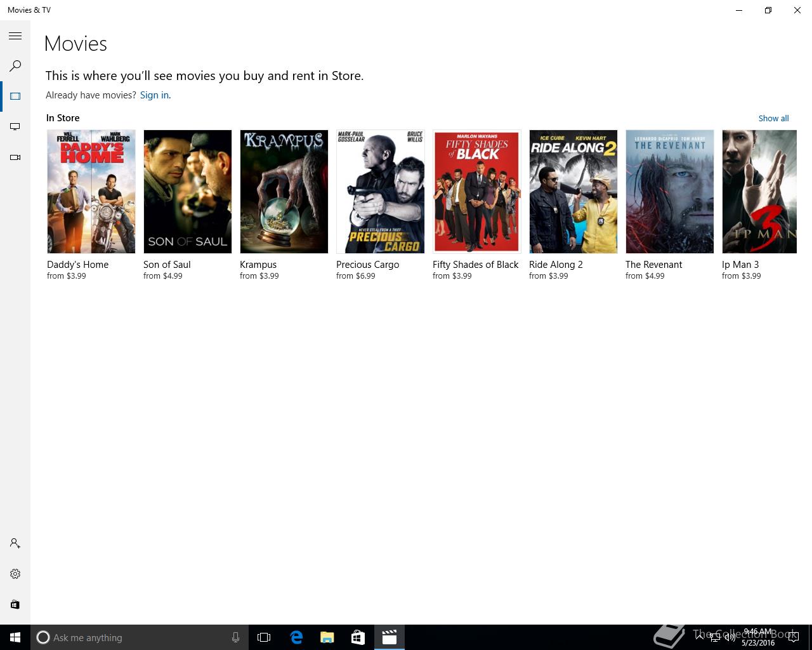Viewport: 812px width, 650px height.
Task: Click the taskbar clock and date
Action: click(x=758, y=637)
